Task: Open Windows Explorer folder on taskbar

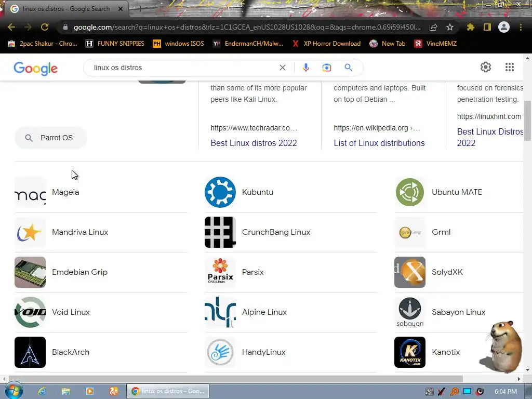Action: pyautogui.click(x=66, y=391)
